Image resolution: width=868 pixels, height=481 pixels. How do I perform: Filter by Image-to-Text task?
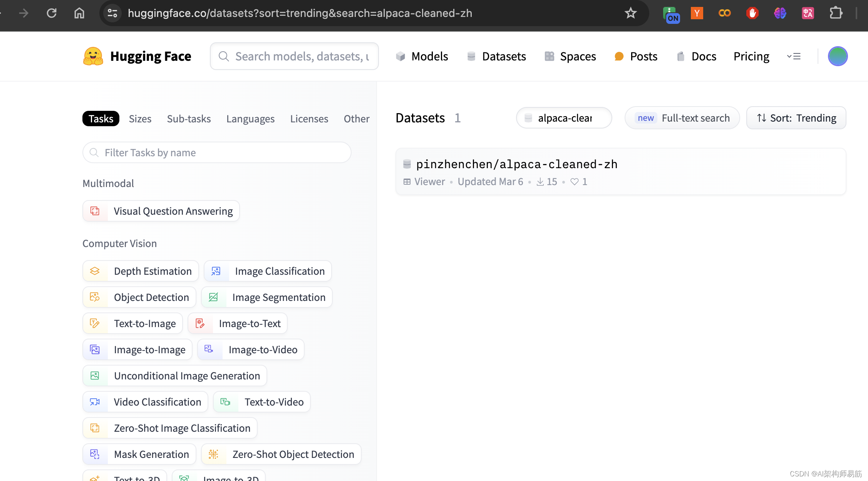(x=237, y=323)
